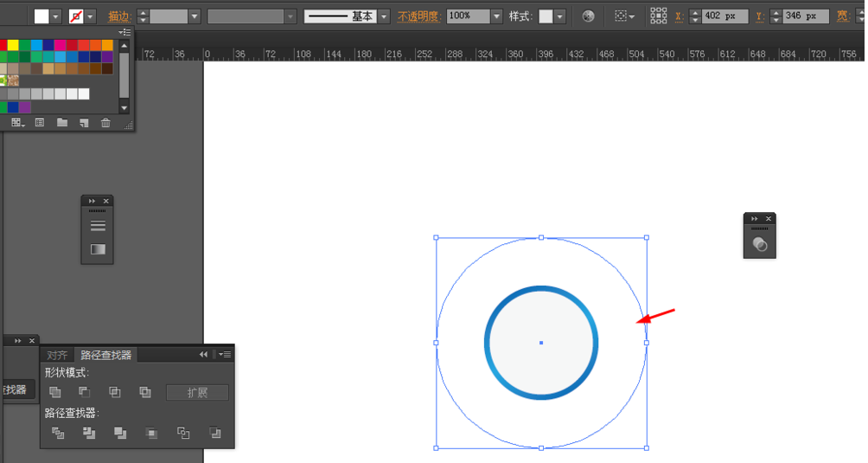Apply Minus Front shape mode

pos(84,392)
